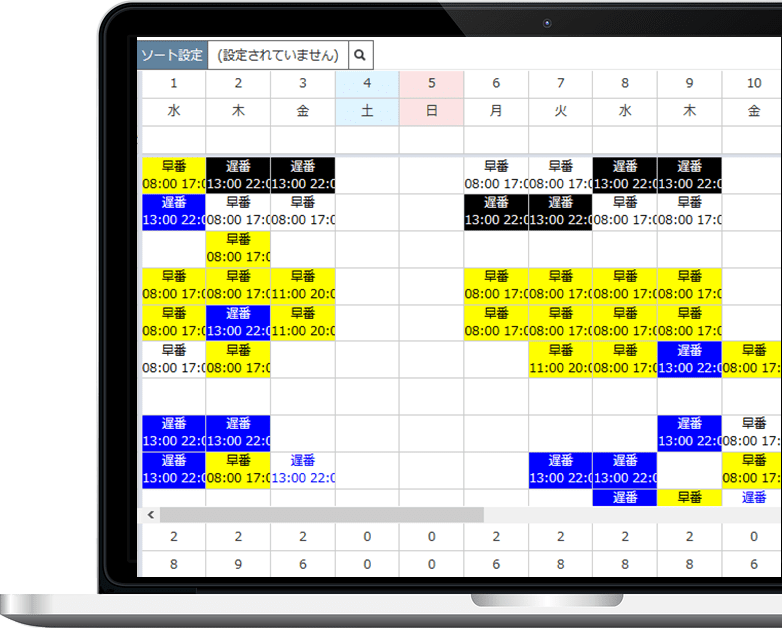Click the summary count 9 under day 2
This screenshot has width=782, height=628.
238,564
